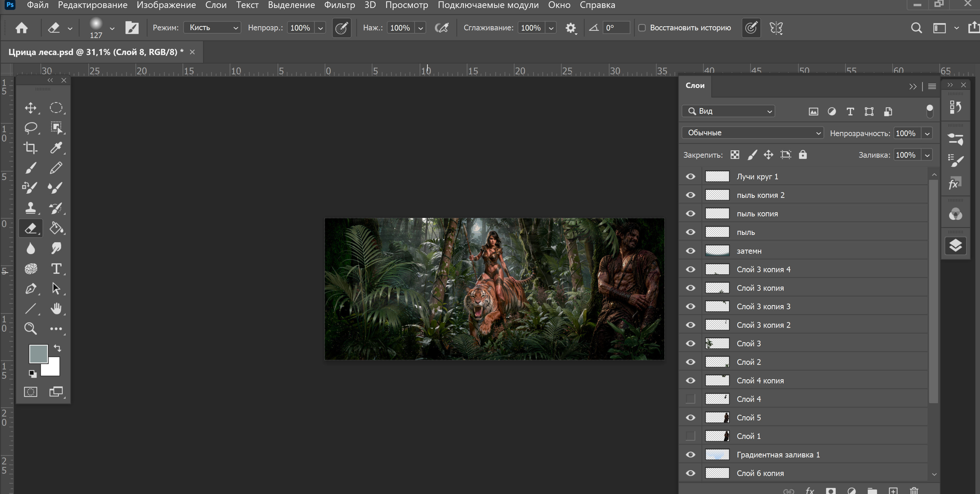Open the Непрозр. opacity slider arrow
Screen dimensions: 980x494
point(320,28)
